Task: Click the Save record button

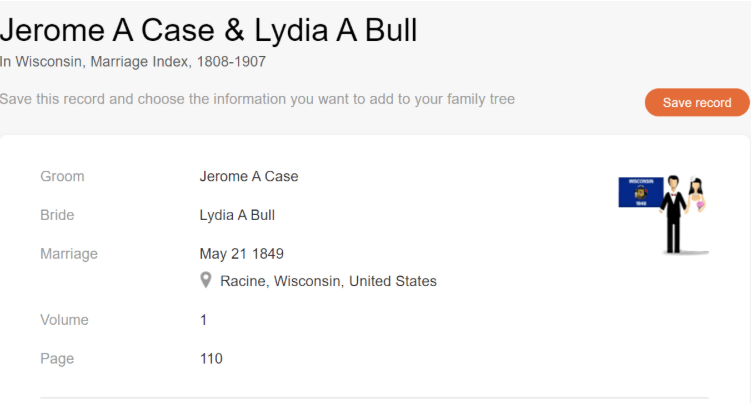Action: (697, 103)
